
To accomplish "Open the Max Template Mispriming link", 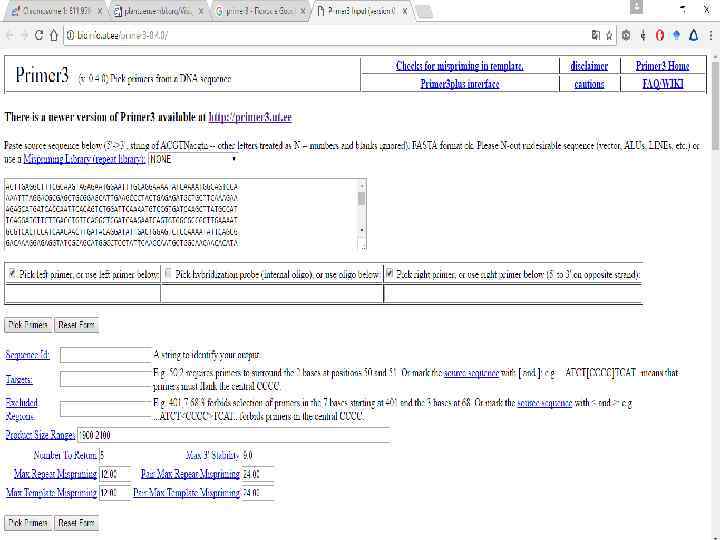I will (51, 493).
